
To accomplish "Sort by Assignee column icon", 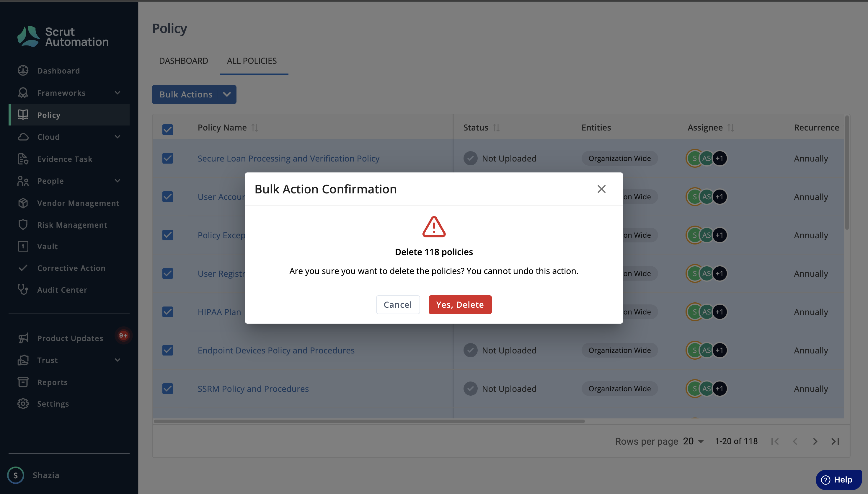I will pos(731,128).
